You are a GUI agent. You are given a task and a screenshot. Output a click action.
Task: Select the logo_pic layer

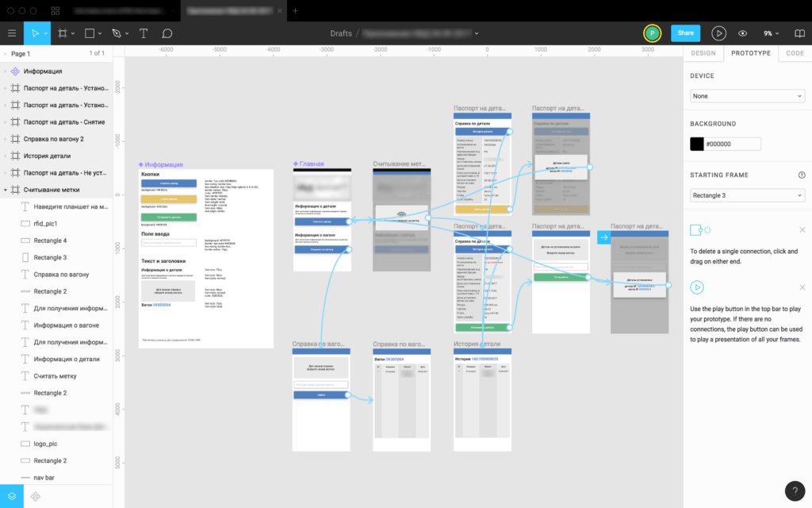click(x=56, y=444)
